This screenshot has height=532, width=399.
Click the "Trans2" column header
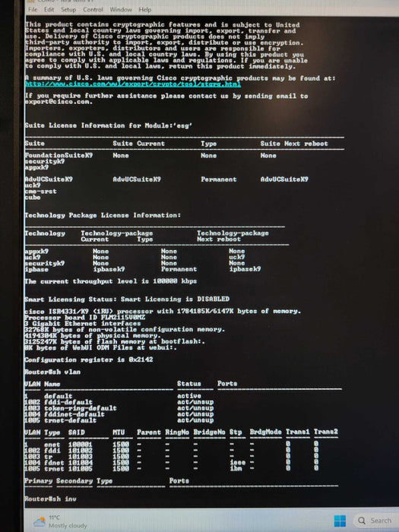tap(325, 432)
